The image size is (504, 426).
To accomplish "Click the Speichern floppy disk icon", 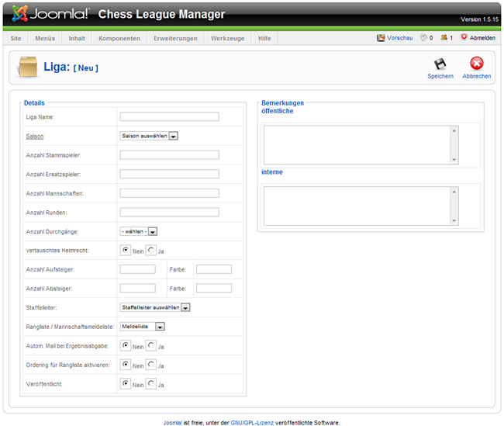I will click(x=440, y=64).
